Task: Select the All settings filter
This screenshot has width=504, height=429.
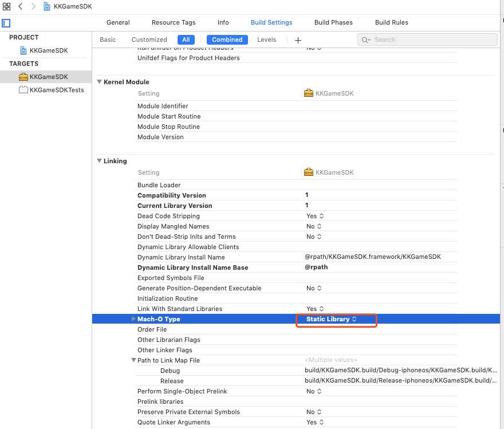Action: pyautogui.click(x=186, y=40)
